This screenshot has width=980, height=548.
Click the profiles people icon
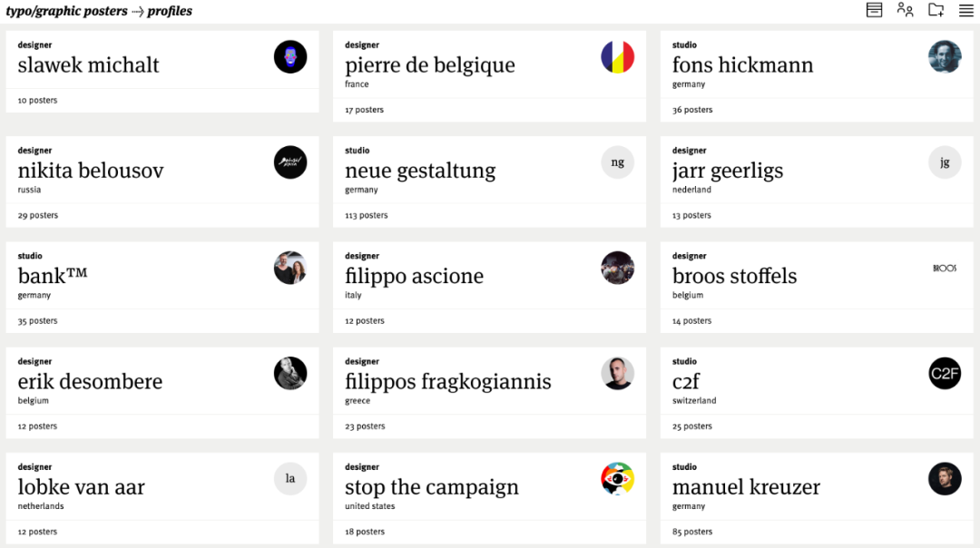(x=905, y=11)
